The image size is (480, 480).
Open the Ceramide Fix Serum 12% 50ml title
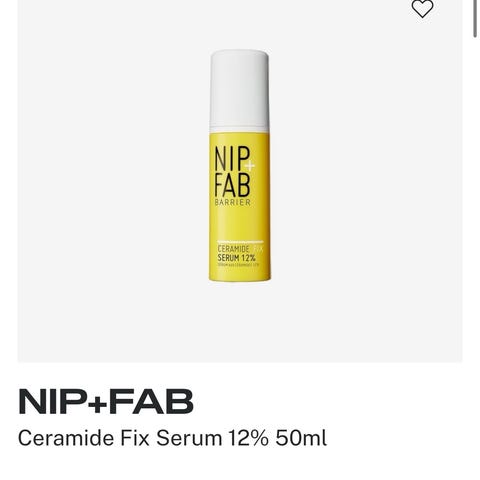[x=172, y=438]
